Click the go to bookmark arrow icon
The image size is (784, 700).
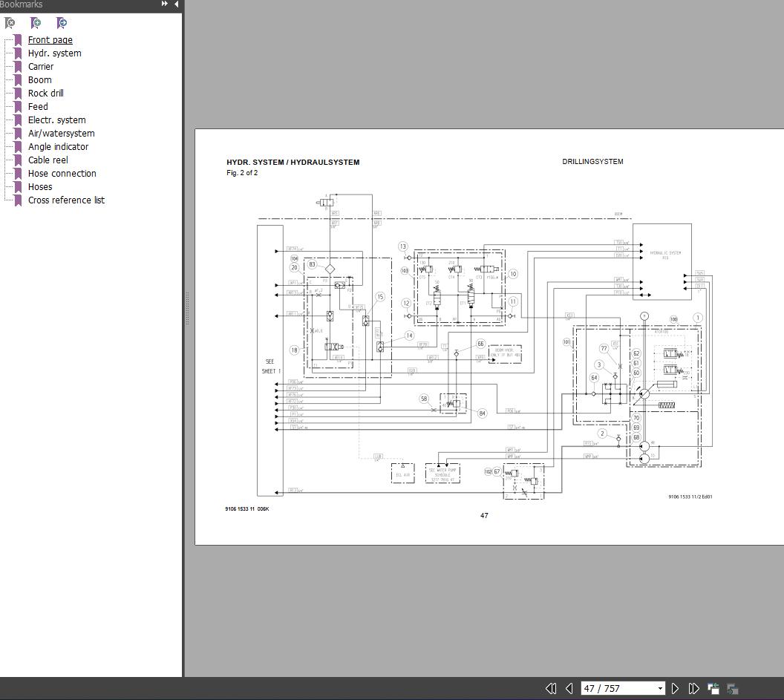click(x=62, y=23)
